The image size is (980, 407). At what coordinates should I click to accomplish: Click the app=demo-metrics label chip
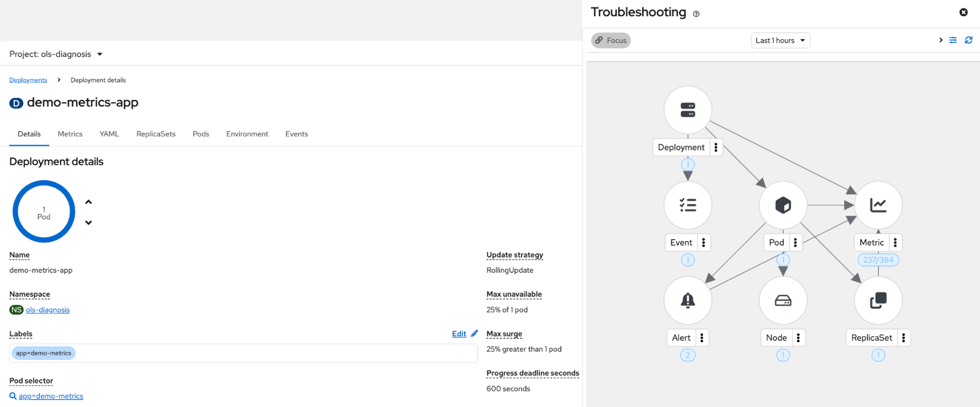(44, 353)
